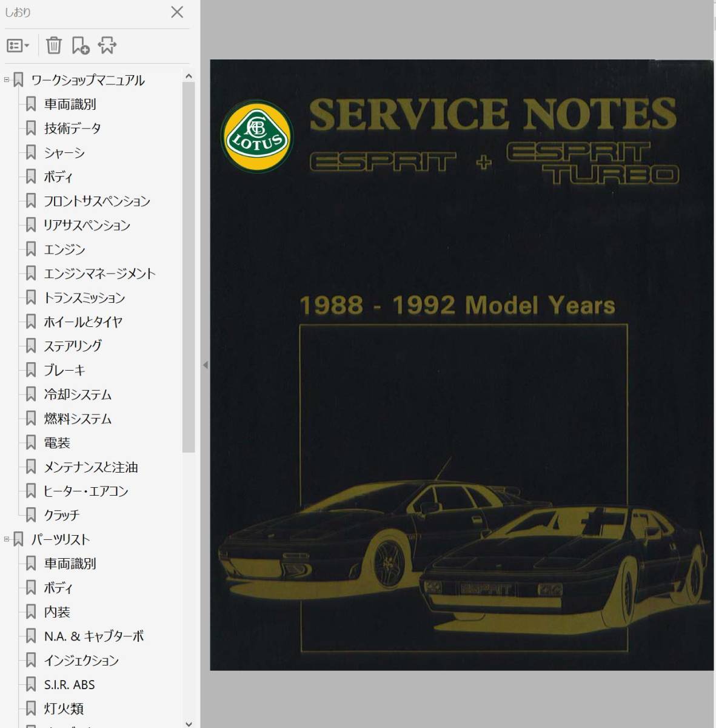716x728 pixels.
Task: Open the シャーシ bookmark
Action: tap(64, 153)
